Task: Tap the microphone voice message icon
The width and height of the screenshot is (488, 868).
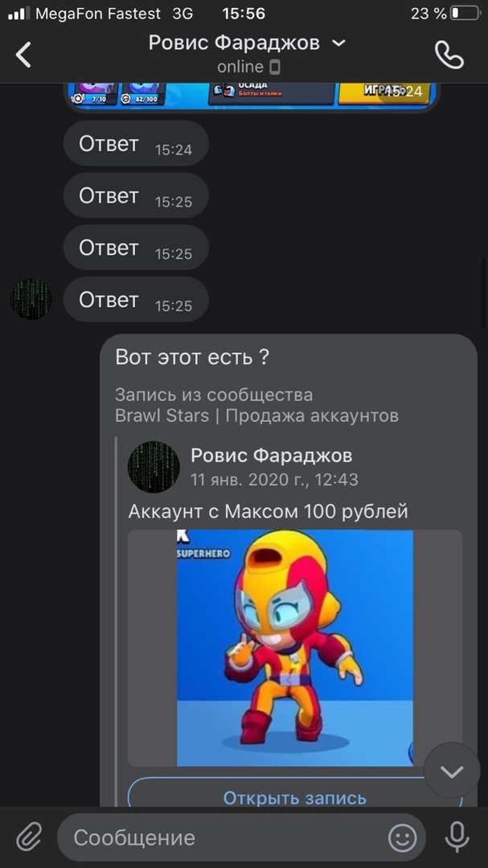Action: (x=457, y=837)
